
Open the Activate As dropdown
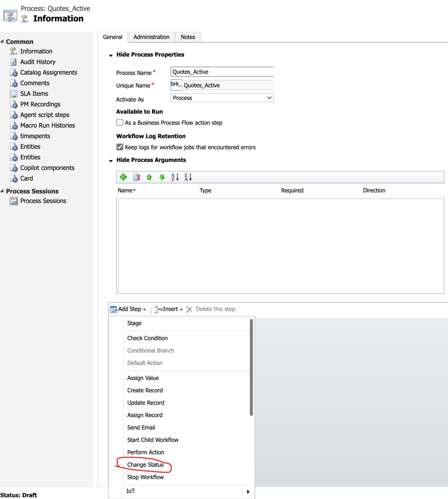tap(222, 98)
